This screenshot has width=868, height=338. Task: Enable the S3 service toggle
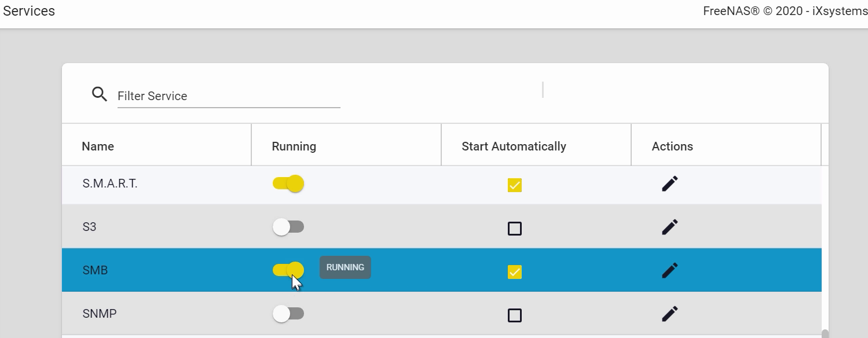(288, 227)
